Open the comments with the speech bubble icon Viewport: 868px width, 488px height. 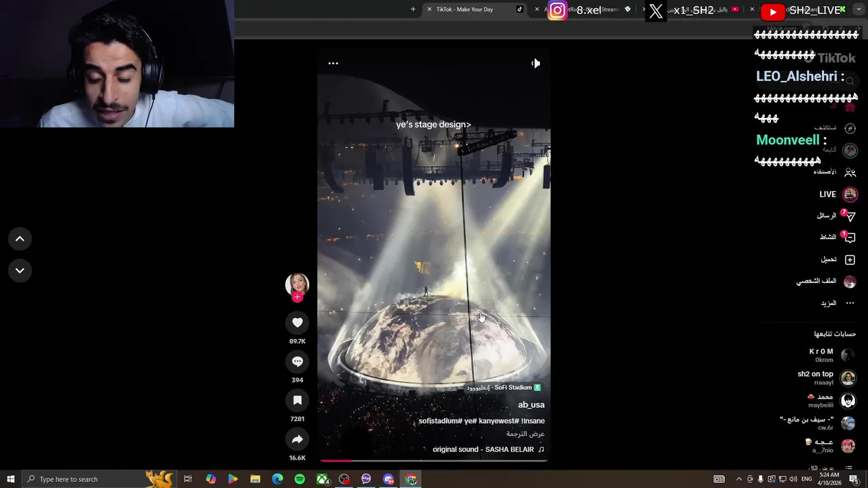(297, 361)
